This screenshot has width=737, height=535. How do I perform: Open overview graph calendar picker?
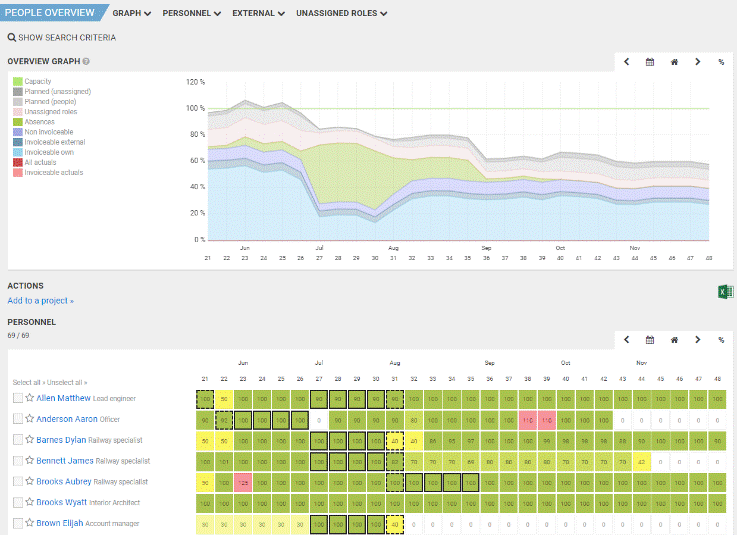pyautogui.click(x=650, y=62)
